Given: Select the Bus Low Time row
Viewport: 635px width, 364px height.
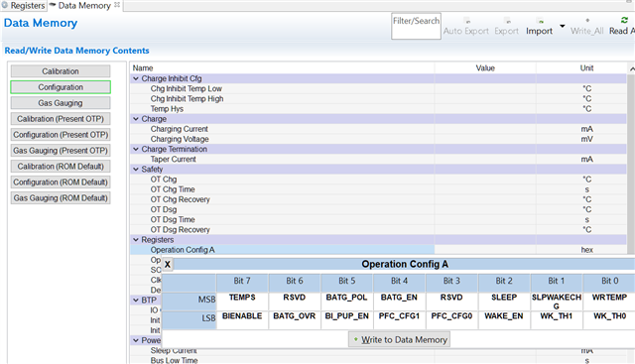Looking at the screenshot, I should (x=378, y=360).
